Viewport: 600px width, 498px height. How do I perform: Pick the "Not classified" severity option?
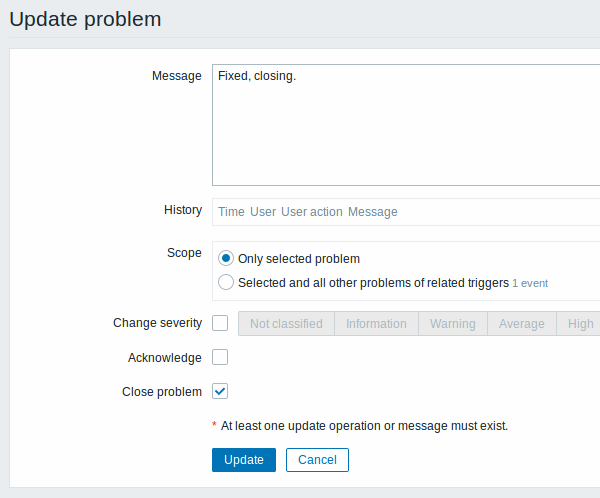click(286, 323)
